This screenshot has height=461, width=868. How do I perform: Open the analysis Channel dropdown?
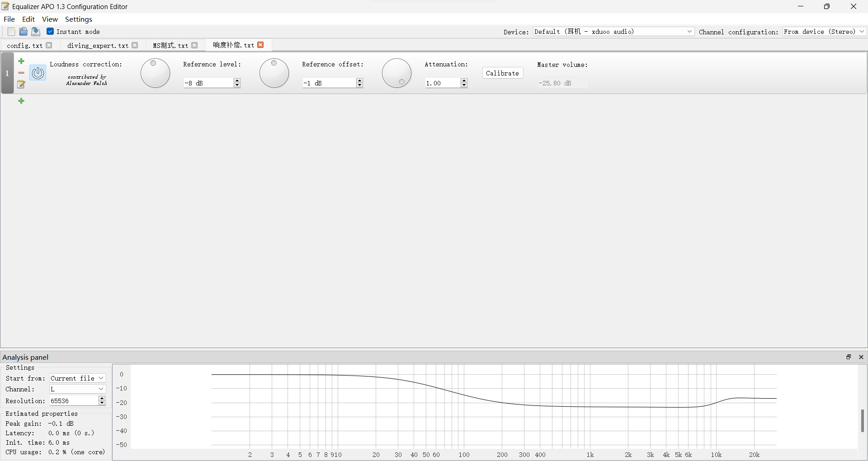[x=77, y=389]
